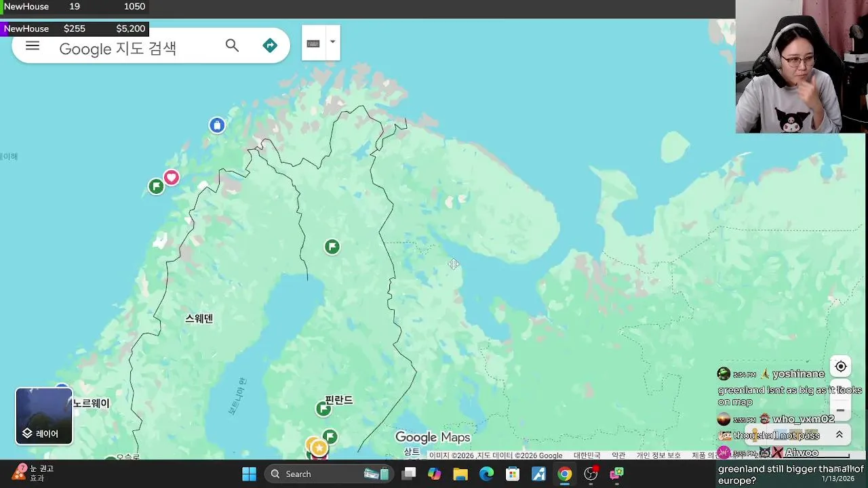Open File Explorer from taskbar
Viewport: 868px width, 488px height.
tap(460, 474)
